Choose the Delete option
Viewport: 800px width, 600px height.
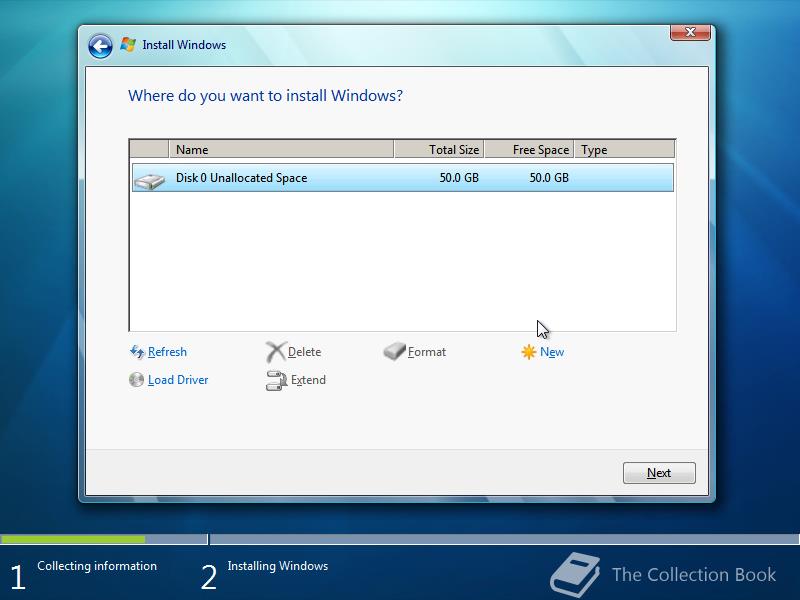pyautogui.click(x=305, y=352)
